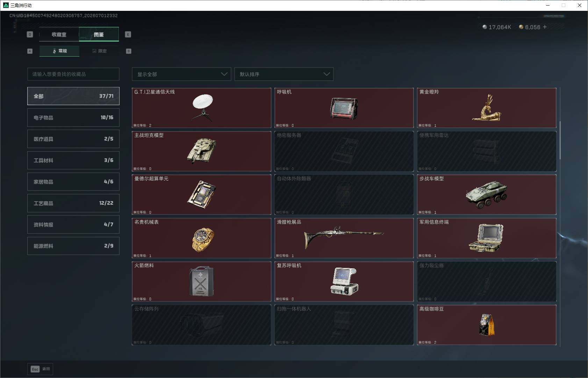
Task: Open the 图鉴 tab
Action: [99, 34]
